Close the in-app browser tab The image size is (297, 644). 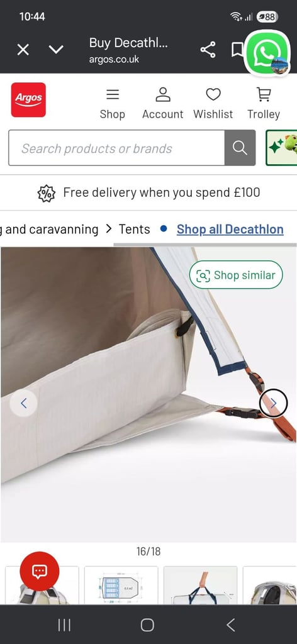click(23, 50)
